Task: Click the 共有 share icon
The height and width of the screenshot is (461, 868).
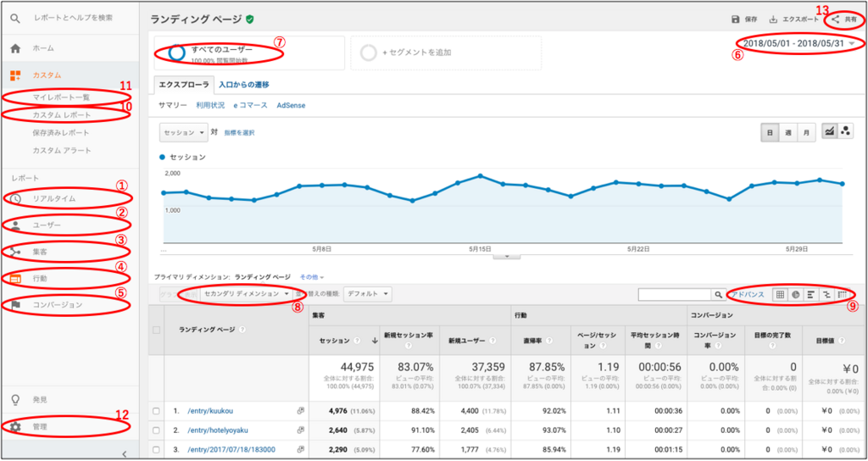Action: click(835, 19)
